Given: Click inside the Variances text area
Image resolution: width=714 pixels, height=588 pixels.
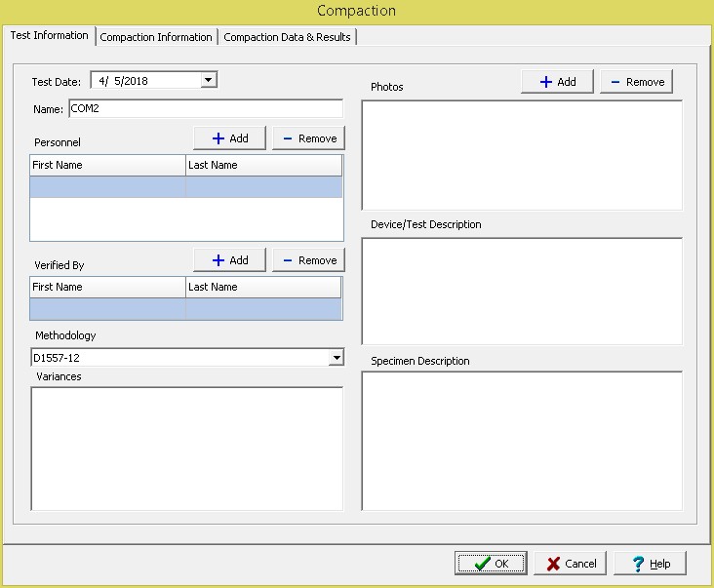Looking at the screenshot, I should 186,449.
